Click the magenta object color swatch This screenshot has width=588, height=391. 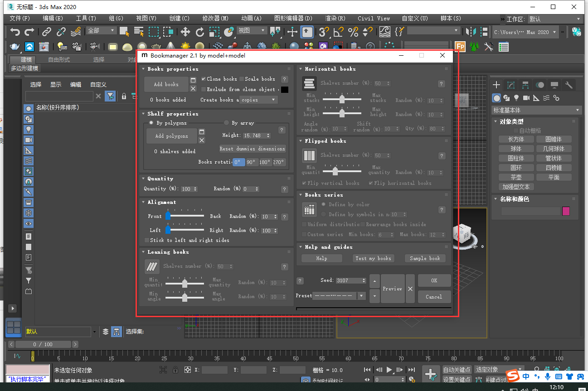pyautogui.click(x=566, y=211)
